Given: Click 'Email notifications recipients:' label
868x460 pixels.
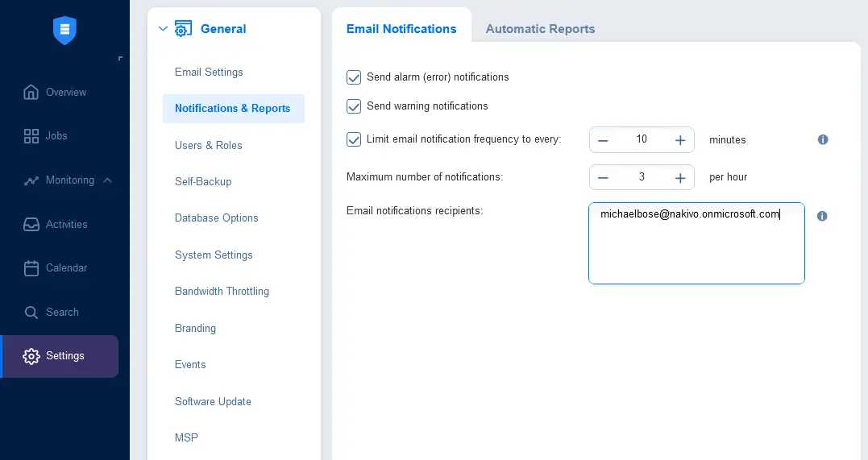Looking at the screenshot, I should point(414,211).
